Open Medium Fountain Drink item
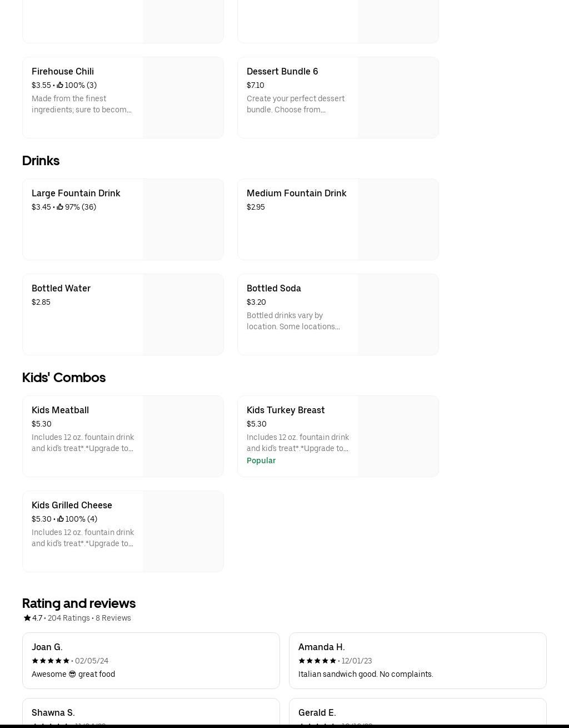 point(296,193)
